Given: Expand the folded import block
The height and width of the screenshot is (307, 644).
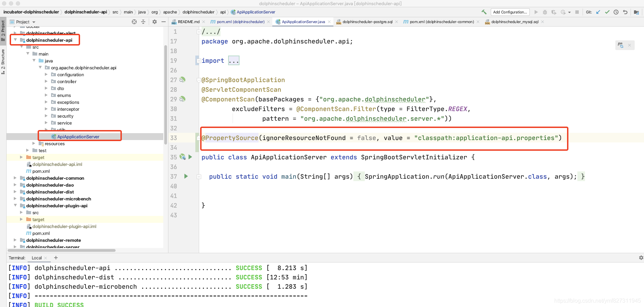Looking at the screenshot, I should (x=234, y=61).
